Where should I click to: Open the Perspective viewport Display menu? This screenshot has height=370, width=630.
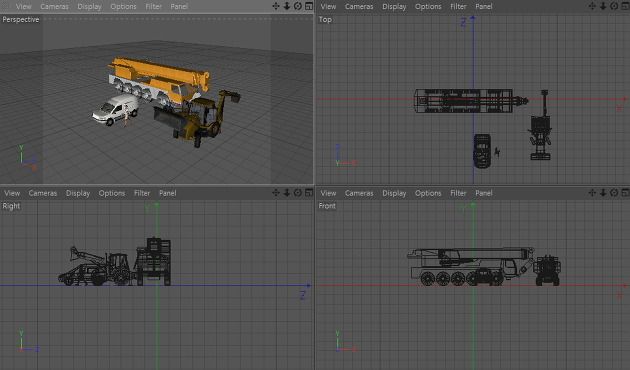(x=90, y=6)
